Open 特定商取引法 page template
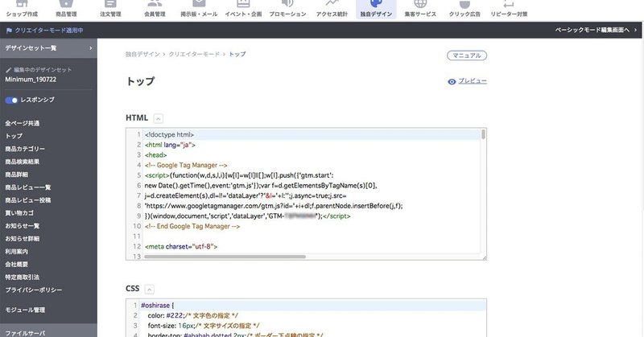This screenshot has width=644, height=337. point(23,277)
